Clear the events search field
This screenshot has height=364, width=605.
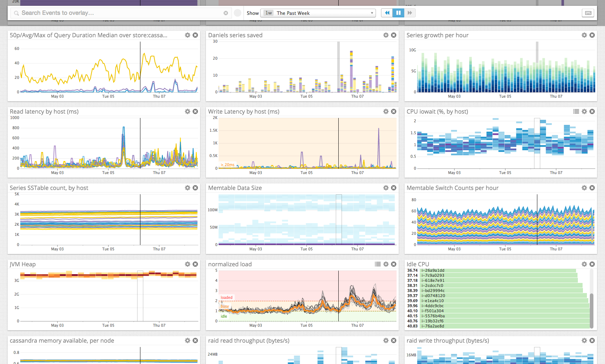(x=226, y=13)
